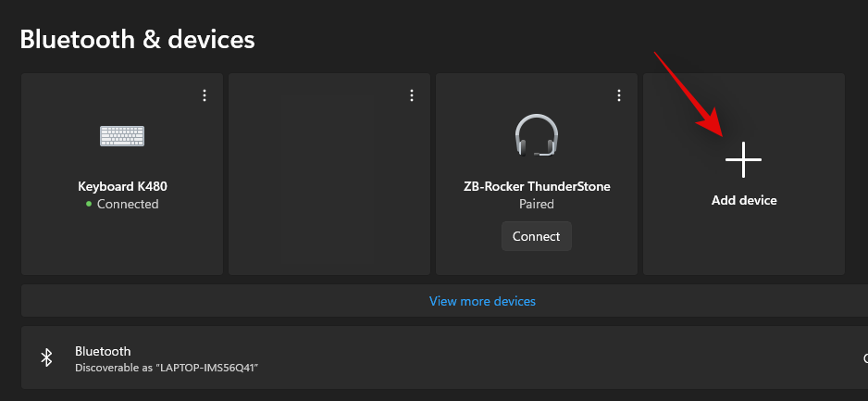Select the ZB-Rocker ThunderStone device name
Viewport: 868px width, 401px height.
point(537,186)
